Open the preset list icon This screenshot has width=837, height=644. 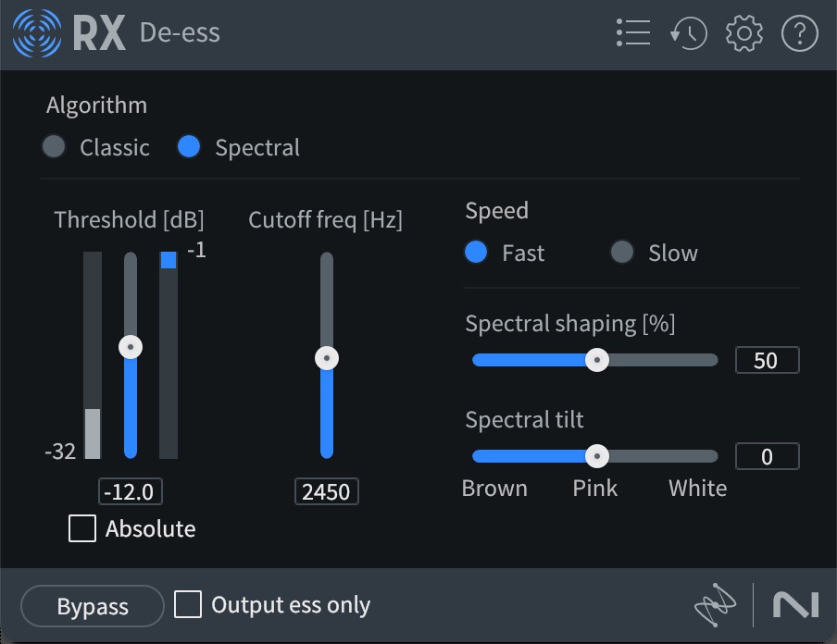click(x=633, y=33)
